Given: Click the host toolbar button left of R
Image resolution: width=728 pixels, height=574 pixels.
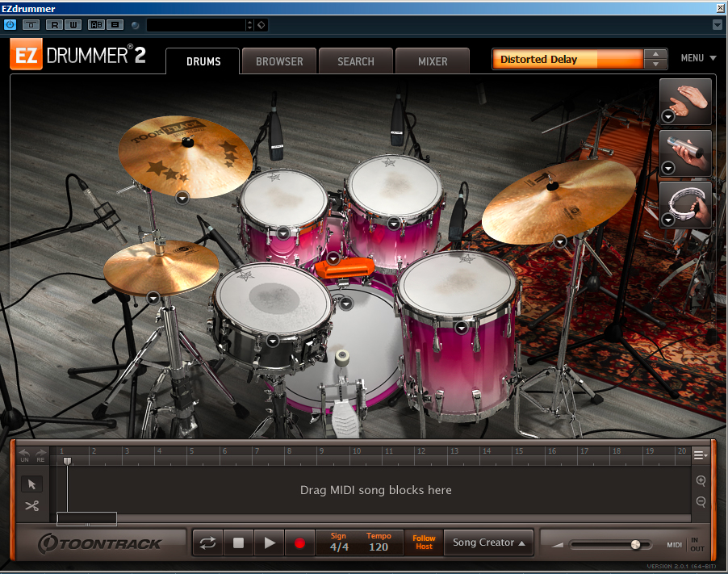Looking at the screenshot, I should [x=31, y=24].
